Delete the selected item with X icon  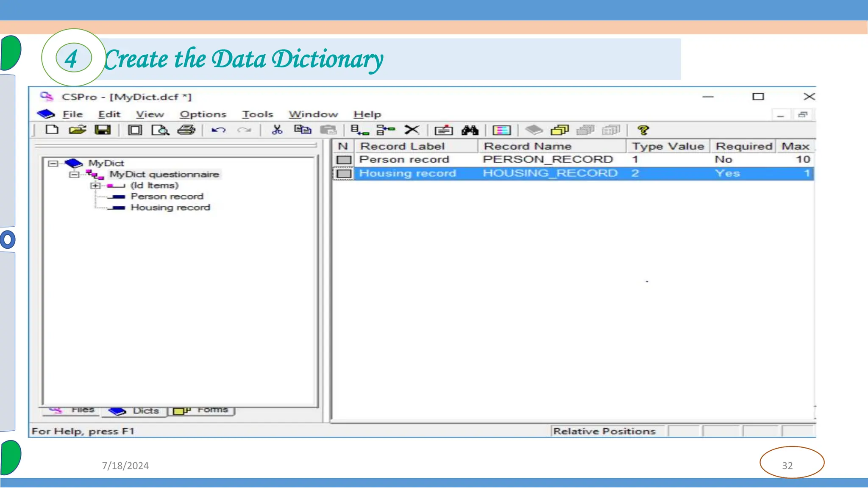tap(412, 130)
